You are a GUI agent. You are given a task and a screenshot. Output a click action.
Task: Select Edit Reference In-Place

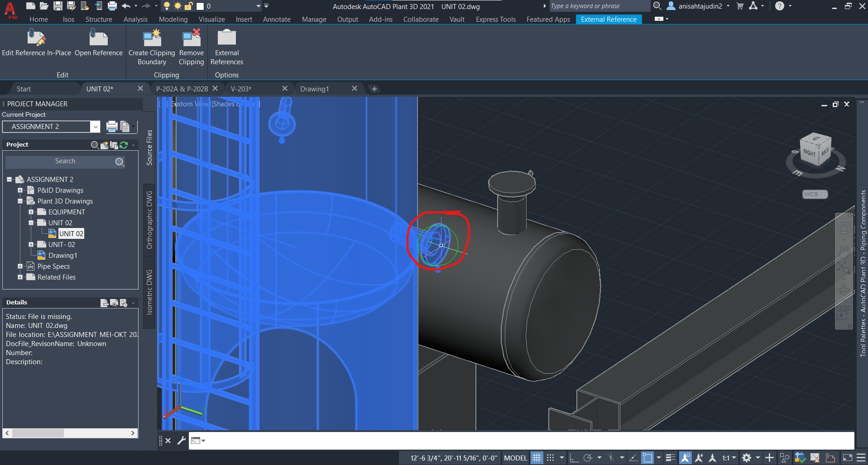point(36,43)
